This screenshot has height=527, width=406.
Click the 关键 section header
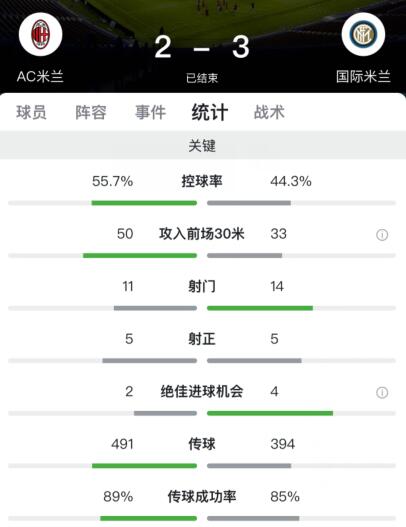[203, 146]
